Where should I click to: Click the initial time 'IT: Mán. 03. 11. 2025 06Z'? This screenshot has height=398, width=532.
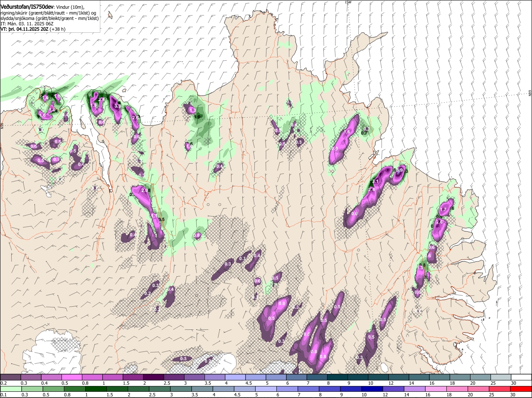[x=27, y=24]
